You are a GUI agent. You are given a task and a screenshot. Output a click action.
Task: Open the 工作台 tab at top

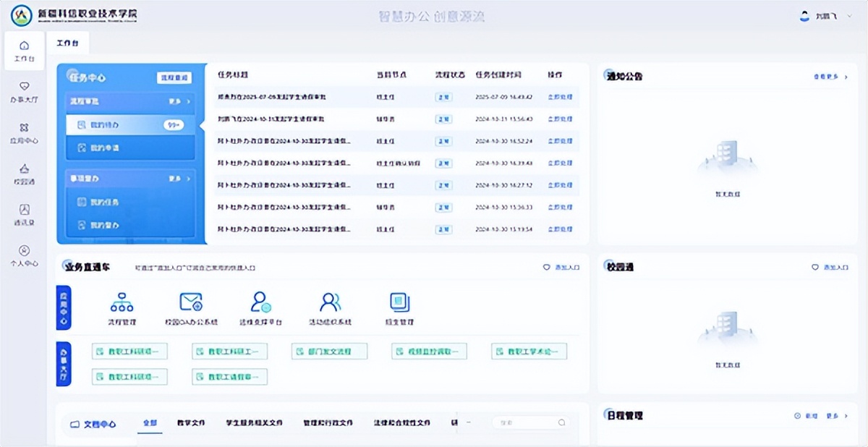tap(67, 43)
